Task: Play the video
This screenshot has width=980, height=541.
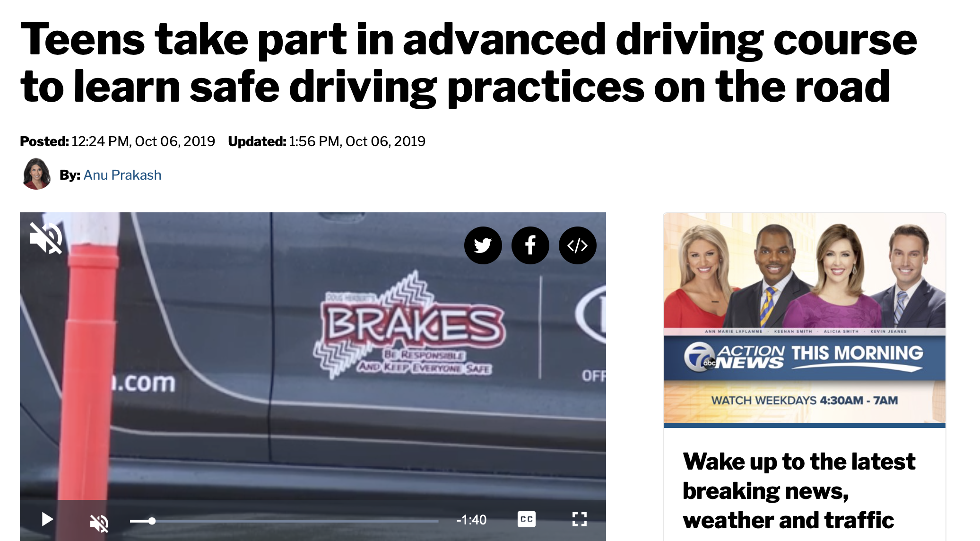Action: (x=47, y=520)
